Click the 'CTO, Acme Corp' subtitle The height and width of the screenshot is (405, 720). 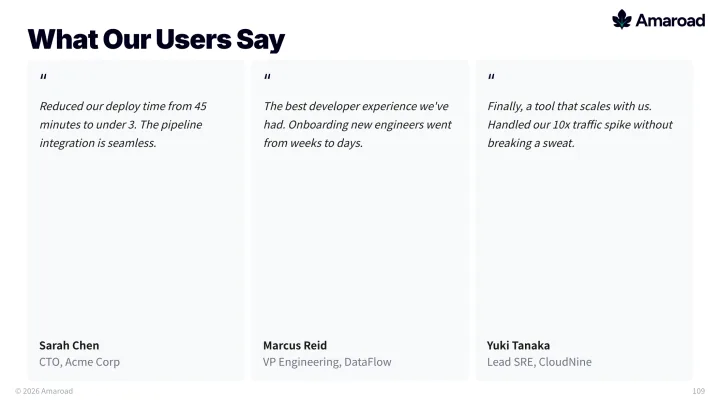click(x=79, y=362)
